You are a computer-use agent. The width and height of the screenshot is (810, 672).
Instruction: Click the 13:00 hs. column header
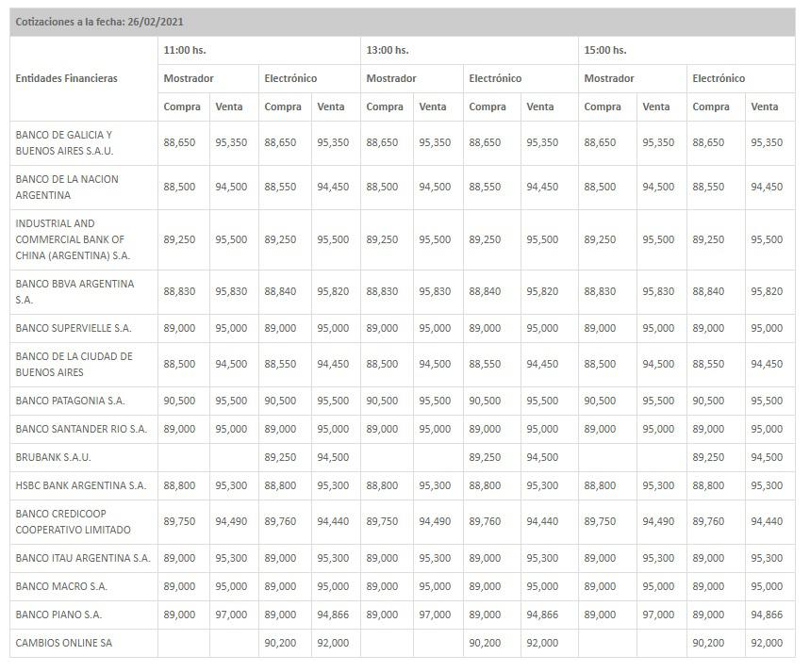(387, 50)
